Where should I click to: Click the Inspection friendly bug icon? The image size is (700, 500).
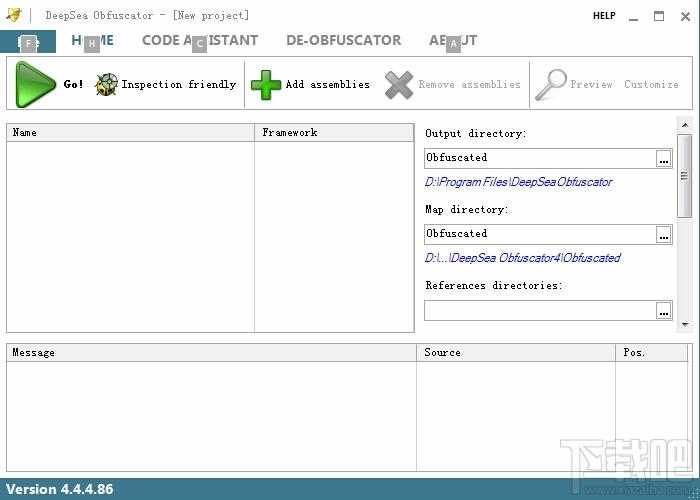click(x=106, y=84)
